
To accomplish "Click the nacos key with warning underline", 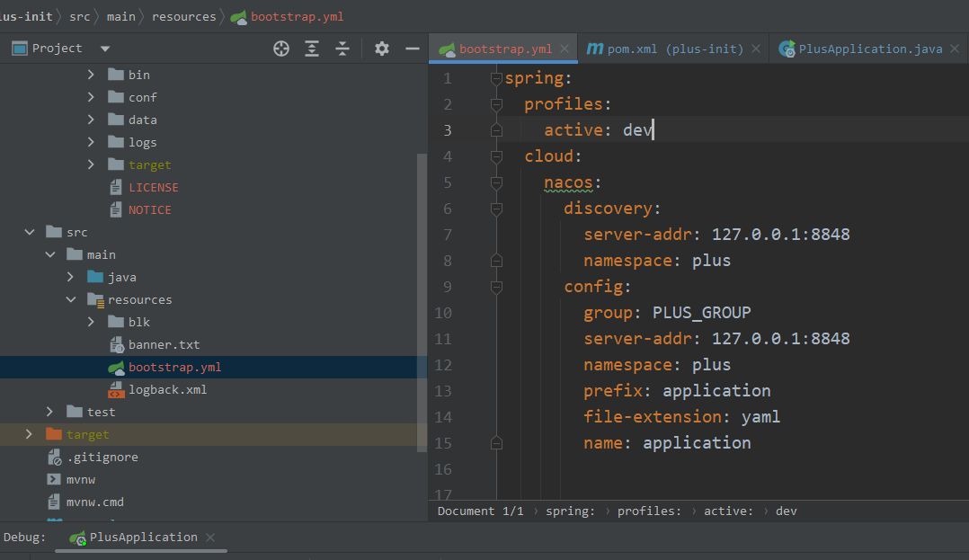I will point(568,183).
